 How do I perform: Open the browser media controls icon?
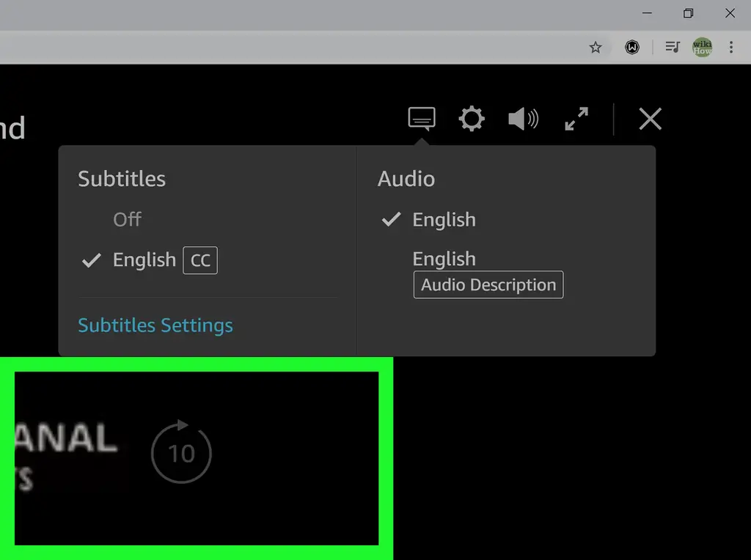[x=673, y=48]
